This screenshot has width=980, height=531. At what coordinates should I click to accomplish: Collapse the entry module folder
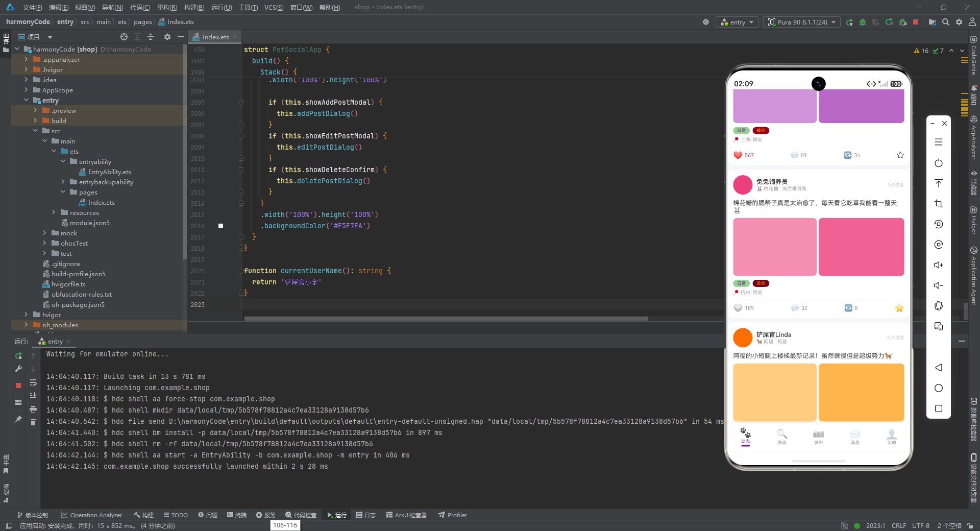(27, 100)
